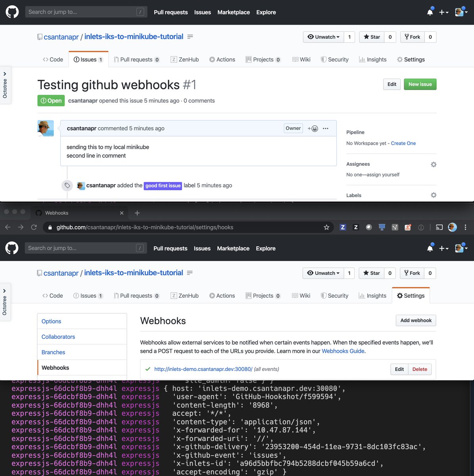The image size is (474, 476).
Task: Open Labels gear settings
Action: point(434,195)
